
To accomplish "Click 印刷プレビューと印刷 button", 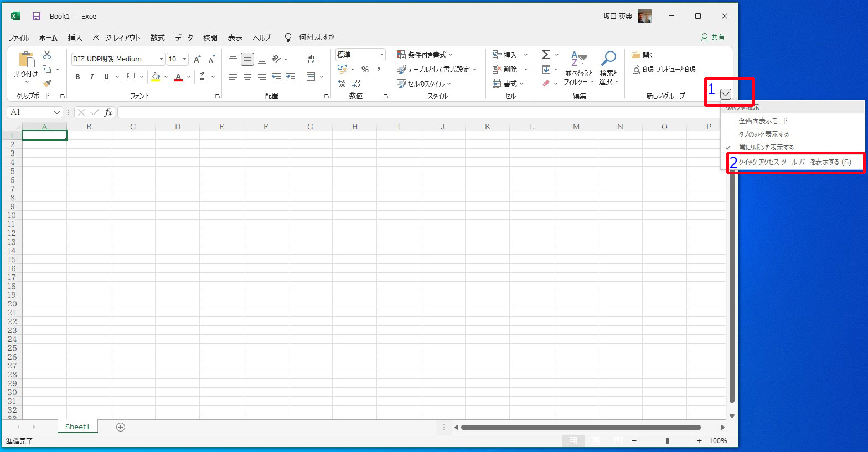I will pos(665,69).
